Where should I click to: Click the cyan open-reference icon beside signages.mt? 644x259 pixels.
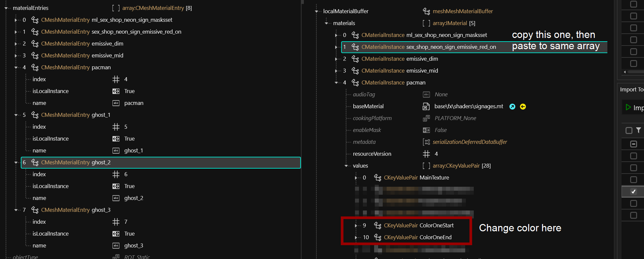(512, 107)
